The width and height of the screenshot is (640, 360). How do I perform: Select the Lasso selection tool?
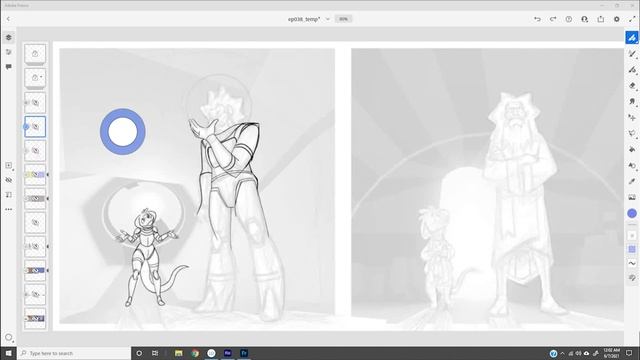coord(632,133)
